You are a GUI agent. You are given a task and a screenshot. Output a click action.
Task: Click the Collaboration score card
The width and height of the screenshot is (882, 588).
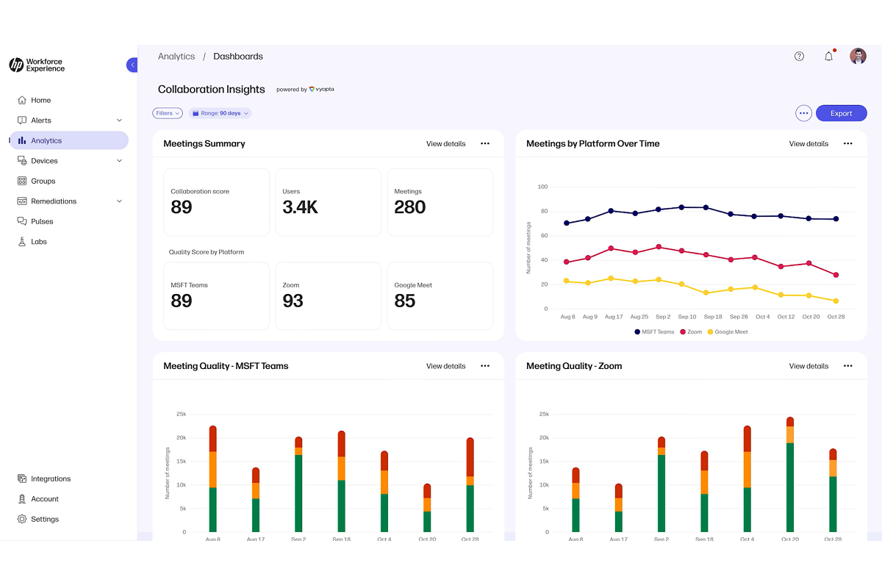click(x=216, y=202)
